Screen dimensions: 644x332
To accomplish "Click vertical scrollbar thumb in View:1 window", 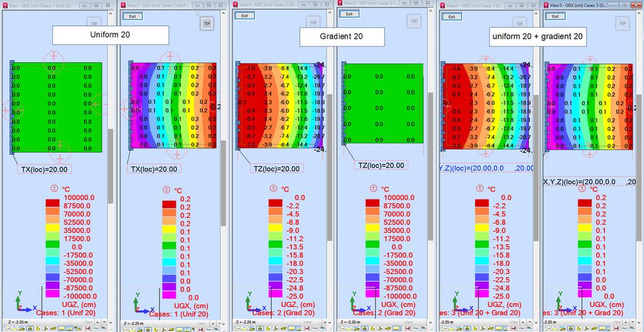I will click(x=223, y=184).
